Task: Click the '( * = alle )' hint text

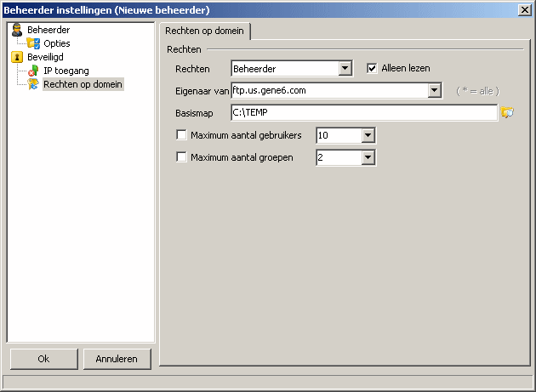Action: (477, 91)
